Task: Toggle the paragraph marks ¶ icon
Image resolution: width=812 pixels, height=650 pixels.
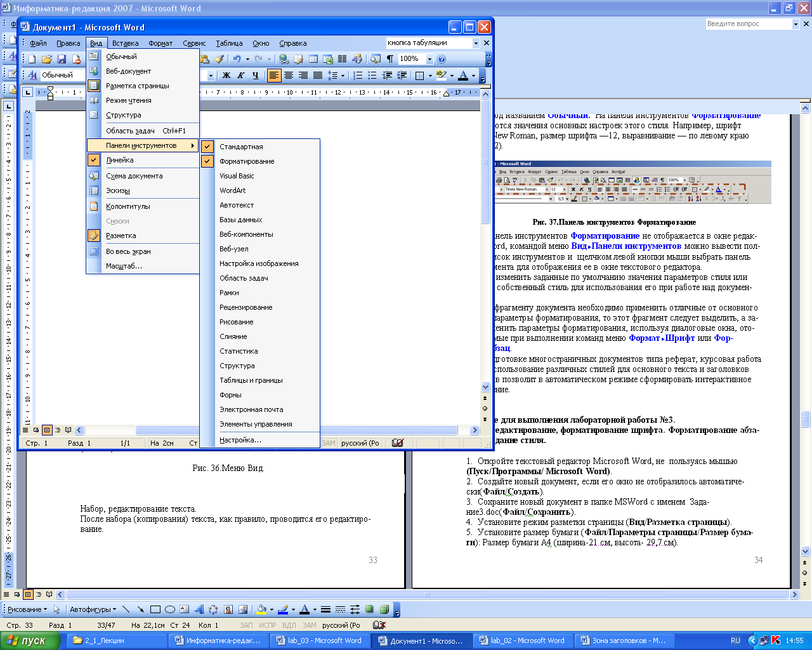Action: (x=390, y=59)
